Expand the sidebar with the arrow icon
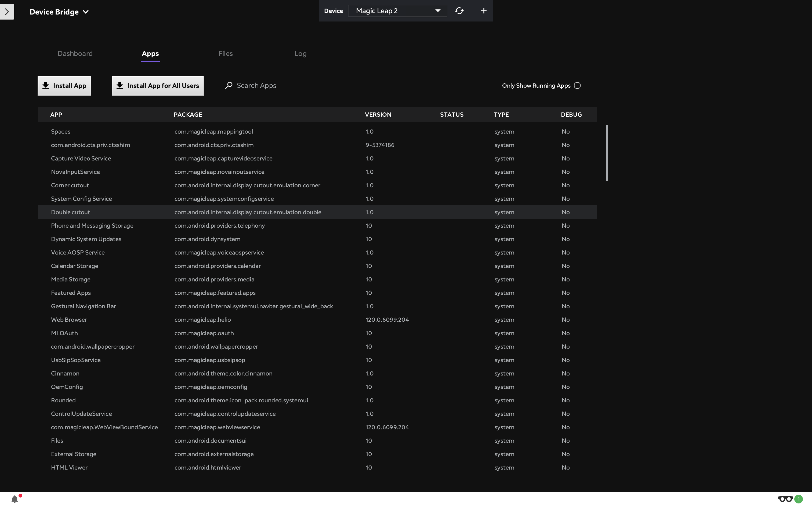This screenshot has height=508, width=812. point(7,12)
